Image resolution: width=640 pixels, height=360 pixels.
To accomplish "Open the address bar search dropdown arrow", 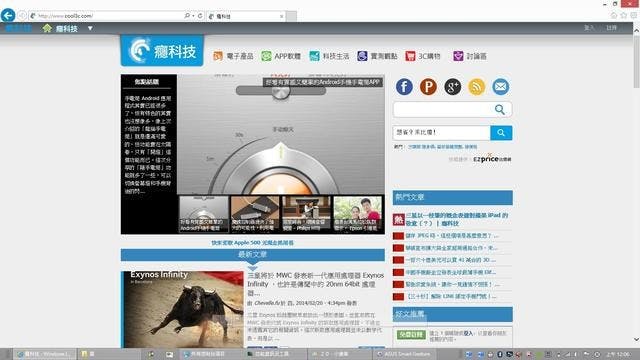I will coord(193,16).
